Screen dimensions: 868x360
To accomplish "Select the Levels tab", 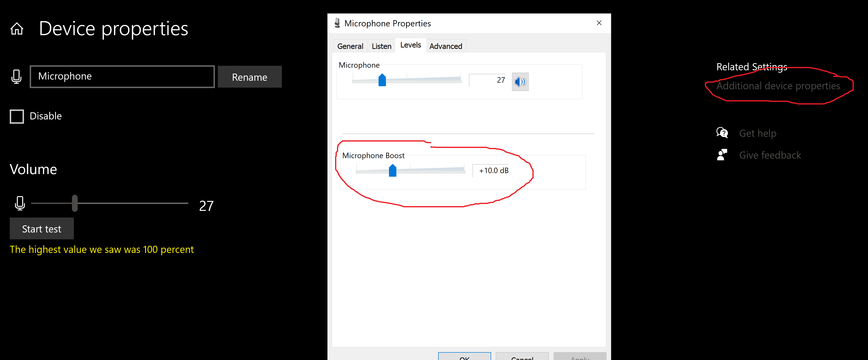I will tap(410, 45).
